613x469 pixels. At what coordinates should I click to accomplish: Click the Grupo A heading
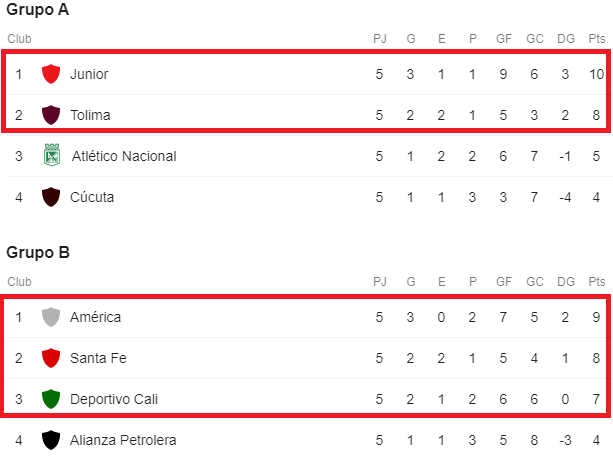pyautogui.click(x=38, y=10)
